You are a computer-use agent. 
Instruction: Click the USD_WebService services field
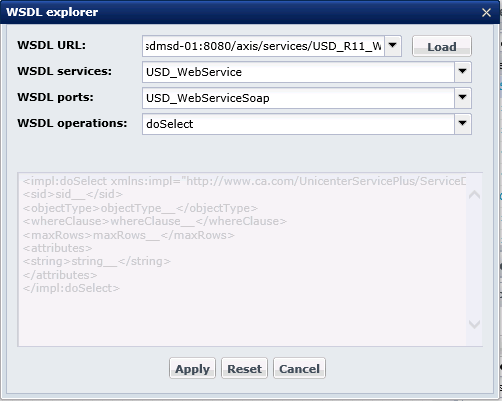[298, 72]
